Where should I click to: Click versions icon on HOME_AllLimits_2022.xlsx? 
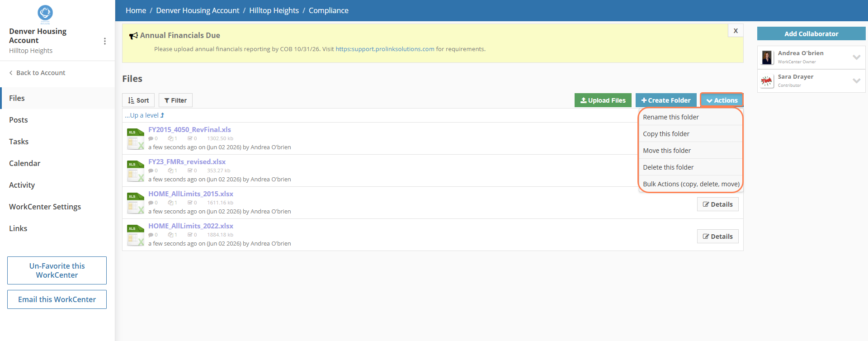(170, 235)
